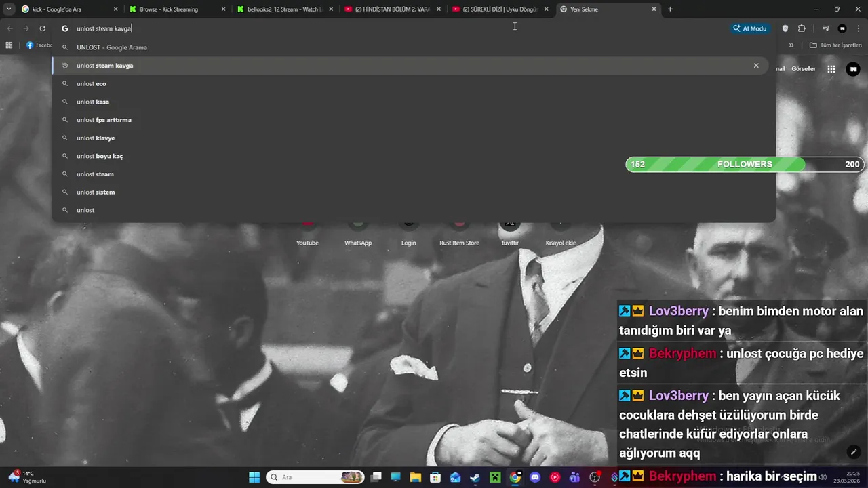Close the 'Yeni Sekme' tab
This screenshot has height=488, width=868.
coord(654,9)
